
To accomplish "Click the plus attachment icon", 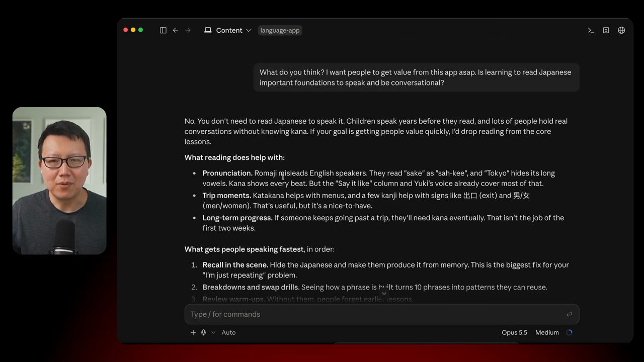I will 193,332.
